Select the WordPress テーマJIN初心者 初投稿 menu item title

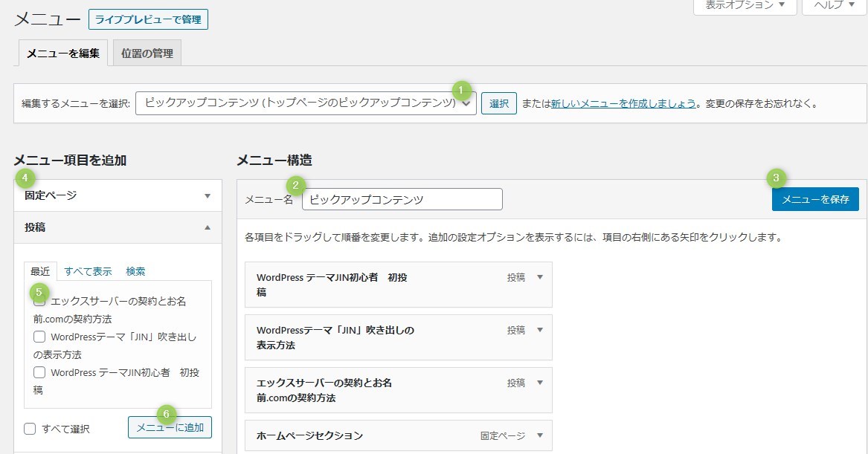[332, 285]
